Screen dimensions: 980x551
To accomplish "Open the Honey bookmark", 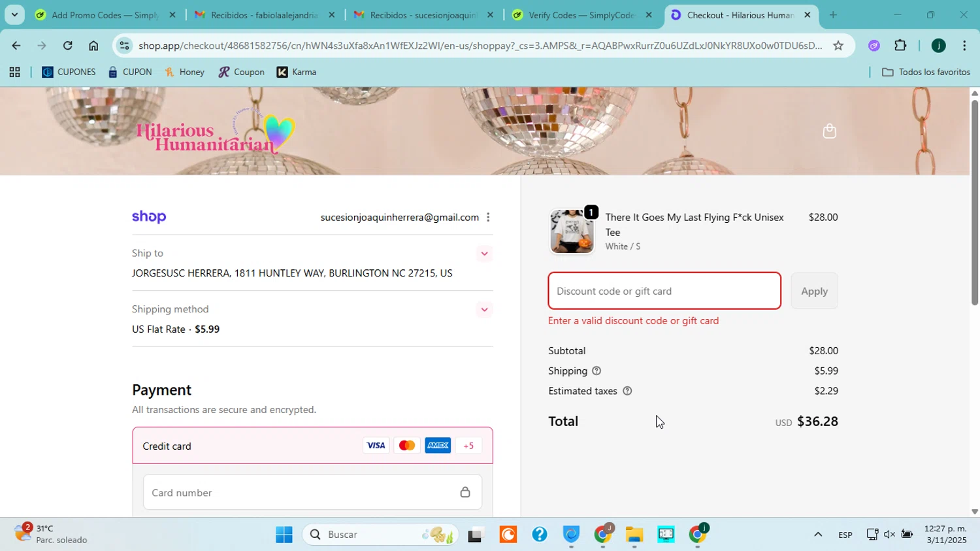I will click(185, 73).
